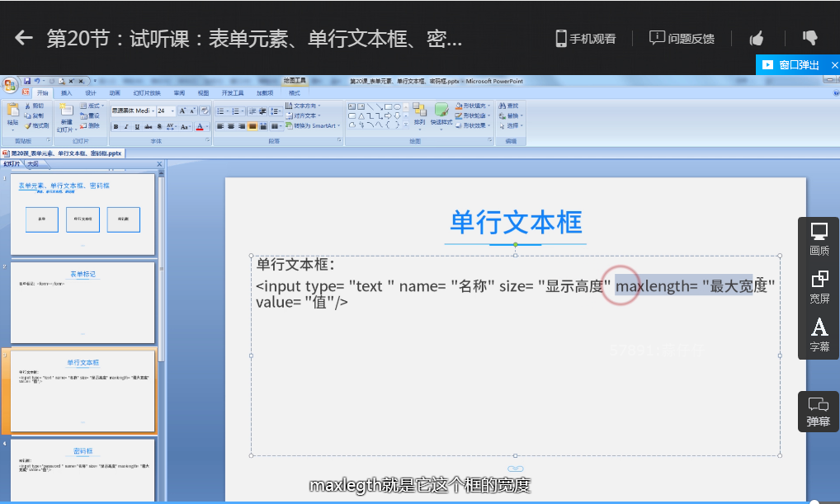Click the thumbs-up like icon
The width and height of the screenshot is (840, 504).
[x=756, y=38]
